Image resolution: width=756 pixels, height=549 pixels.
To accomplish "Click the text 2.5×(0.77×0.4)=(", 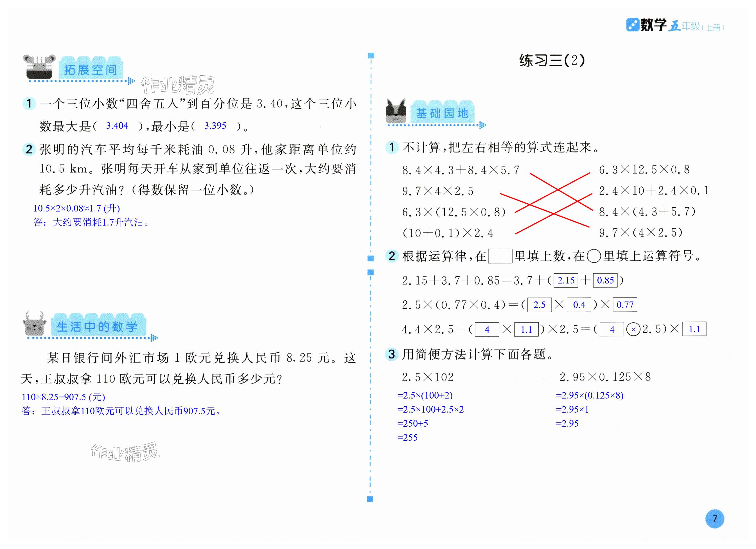I will [x=463, y=305].
